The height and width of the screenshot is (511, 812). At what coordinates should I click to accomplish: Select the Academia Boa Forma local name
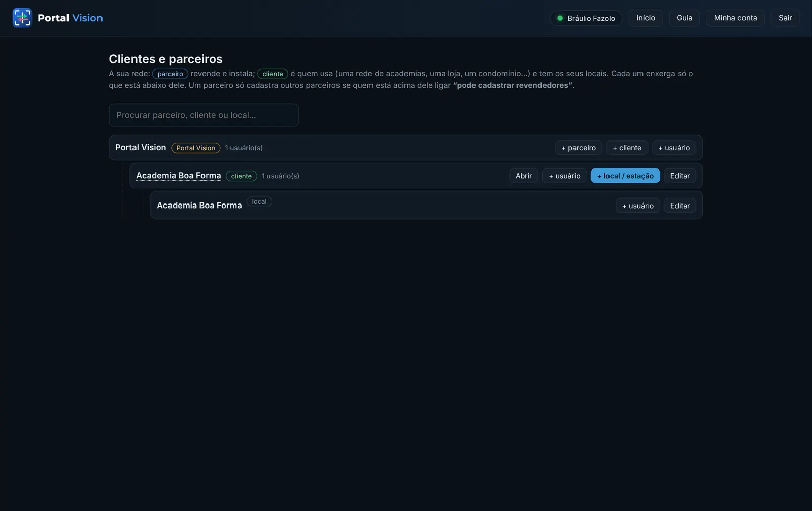pyautogui.click(x=199, y=206)
